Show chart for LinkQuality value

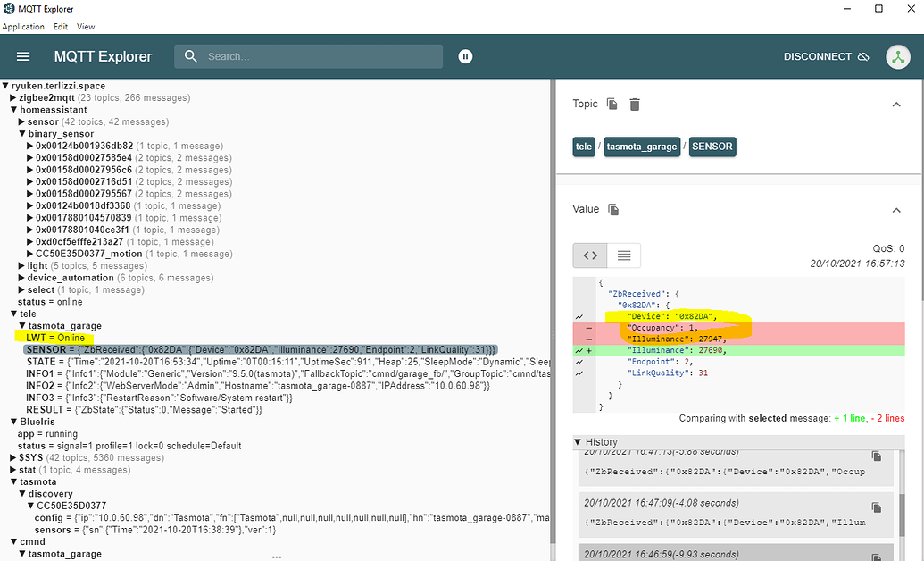[x=579, y=373]
